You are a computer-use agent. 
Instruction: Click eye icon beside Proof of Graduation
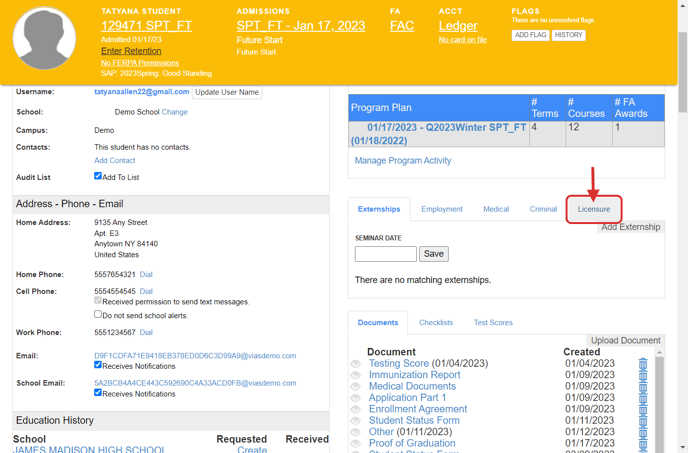pyautogui.click(x=356, y=444)
